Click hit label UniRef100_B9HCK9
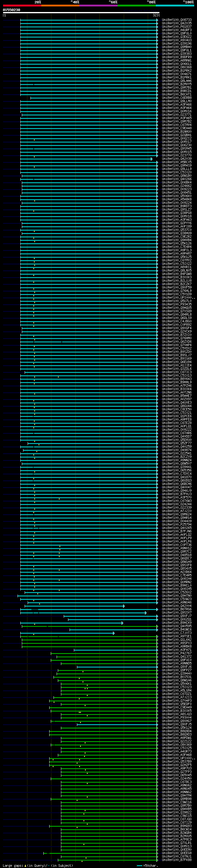This screenshot has height=868, width=197. point(177,623)
